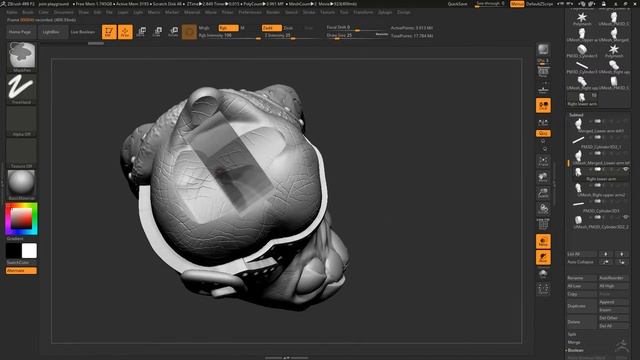
Task: Toggle visibility eye of UMesh_PM3D_Cylinder3D2_2 subtool
Action: (626, 217)
